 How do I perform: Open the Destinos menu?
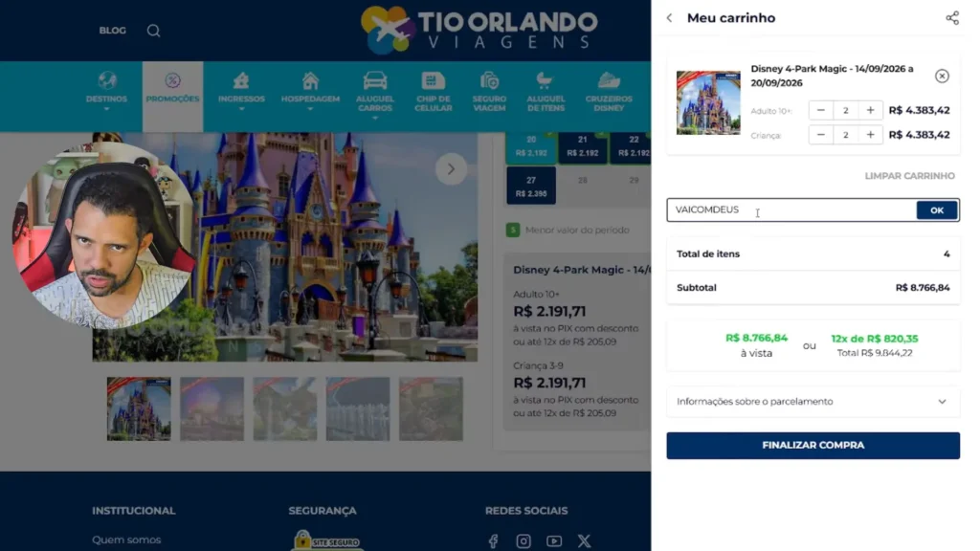coord(106,92)
